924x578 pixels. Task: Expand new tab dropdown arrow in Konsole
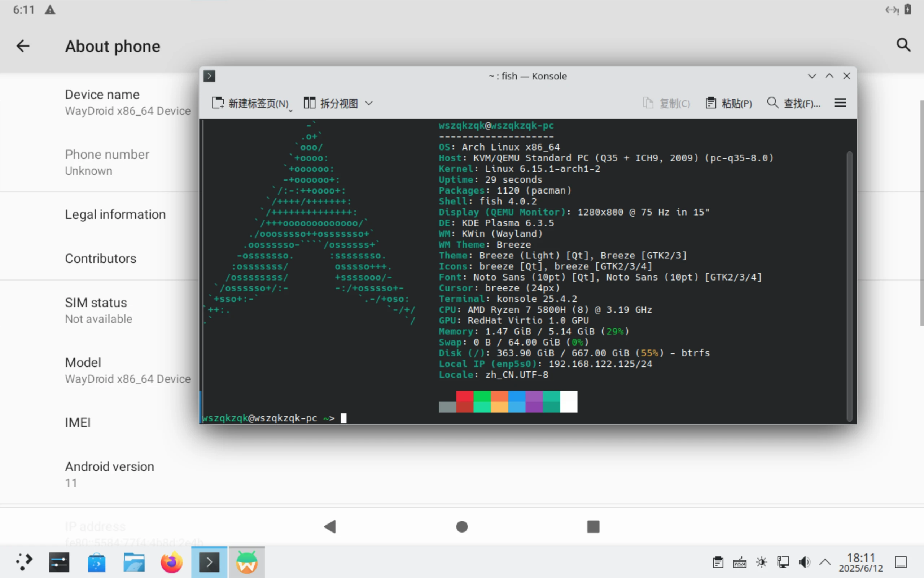(291, 110)
